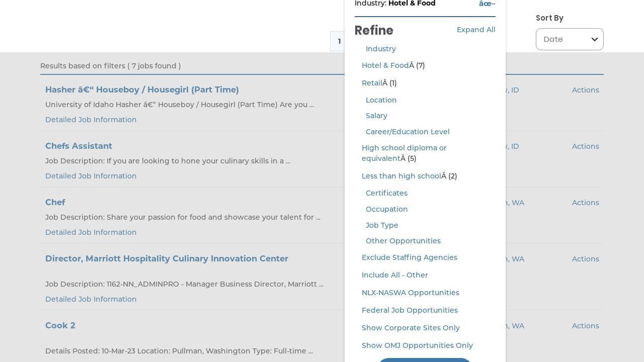This screenshot has width=644, height=362.
Task: Select Show Corporate Sites Only option
Action: point(411,328)
